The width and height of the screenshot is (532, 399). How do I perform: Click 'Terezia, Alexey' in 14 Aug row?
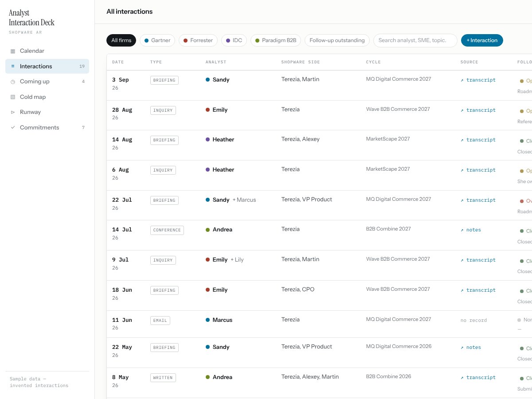point(300,139)
